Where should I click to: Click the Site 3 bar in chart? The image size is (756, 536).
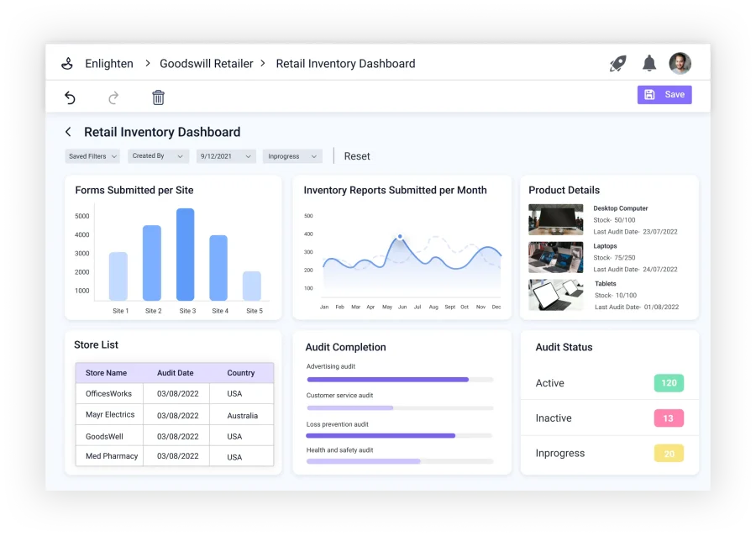click(x=186, y=255)
